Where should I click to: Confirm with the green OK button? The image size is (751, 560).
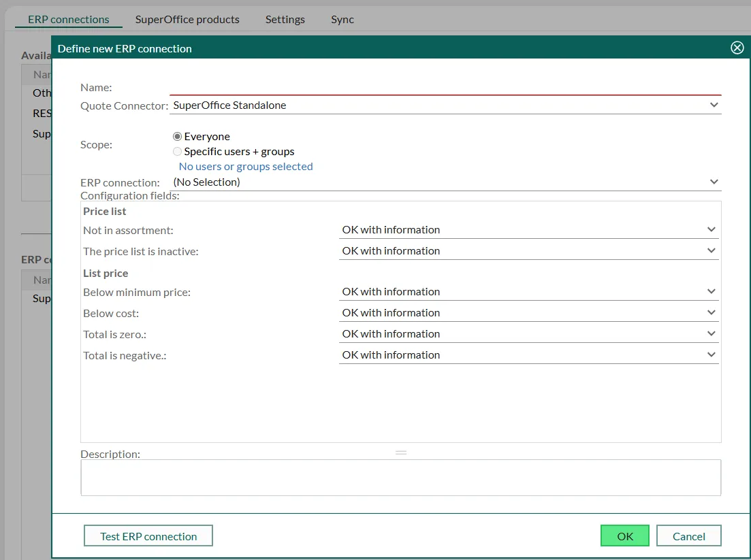tap(624, 536)
